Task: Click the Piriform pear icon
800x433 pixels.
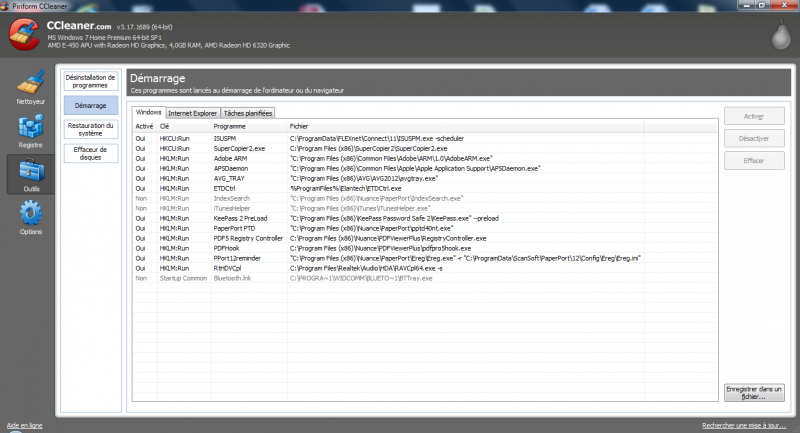Action: (x=776, y=36)
